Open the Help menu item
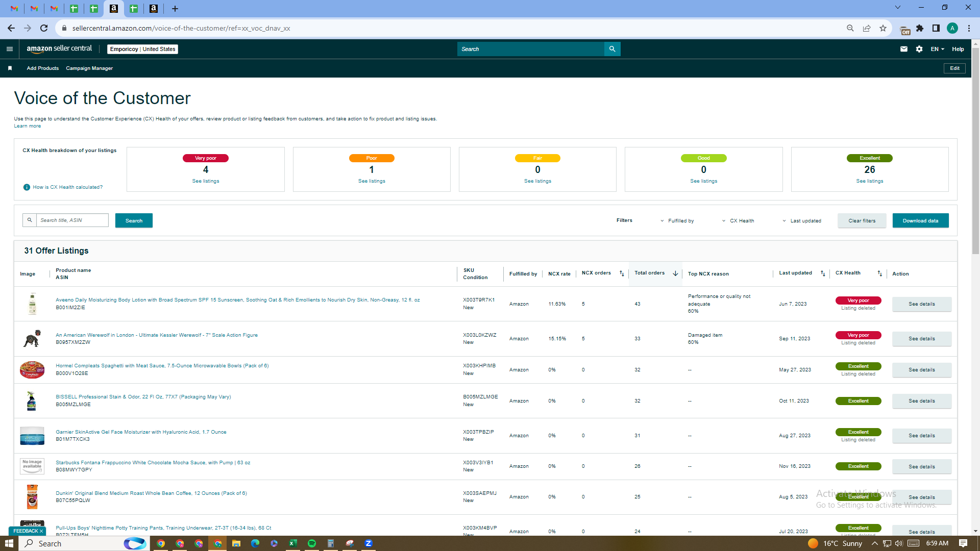The height and width of the screenshot is (551, 980). tap(958, 49)
